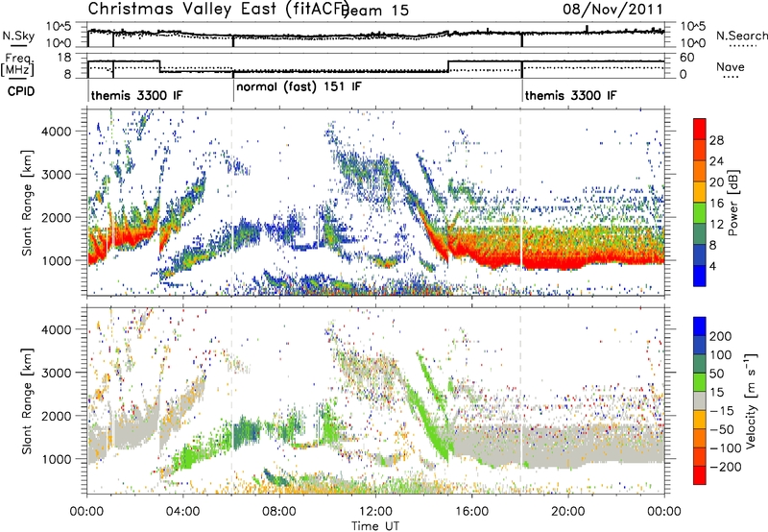
Task: Click the '200' value on the Velocity scale
Action: [x=721, y=336]
